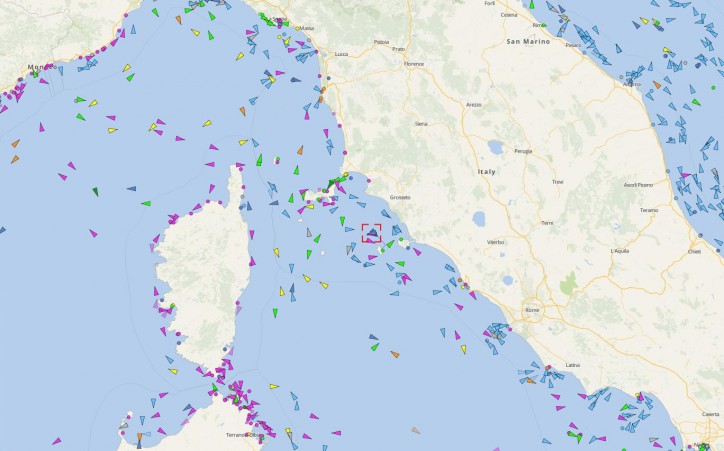Select the dark green ship west of Corsica
This screenshot has height=451, width=724.
pyautogui.click(x=96, y=191)
